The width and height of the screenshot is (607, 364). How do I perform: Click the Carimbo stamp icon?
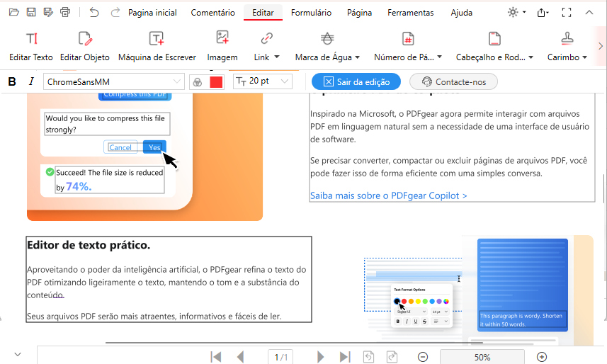[567, 38]
